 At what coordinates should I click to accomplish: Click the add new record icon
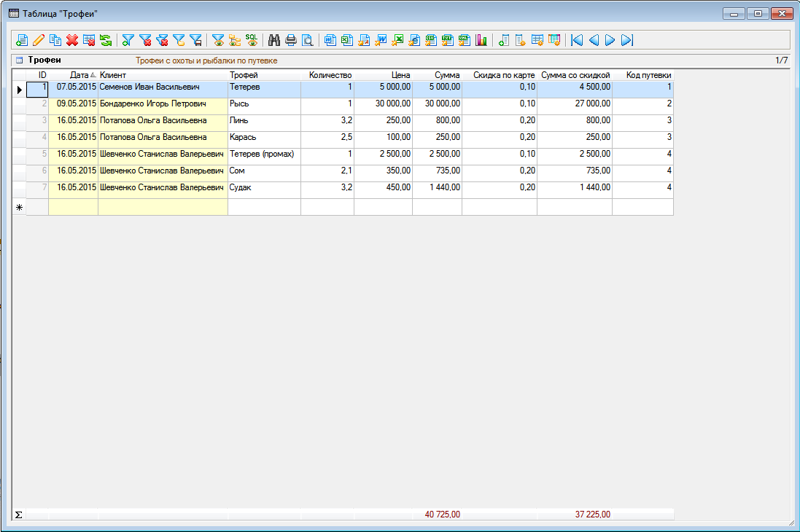pos(21,41)
